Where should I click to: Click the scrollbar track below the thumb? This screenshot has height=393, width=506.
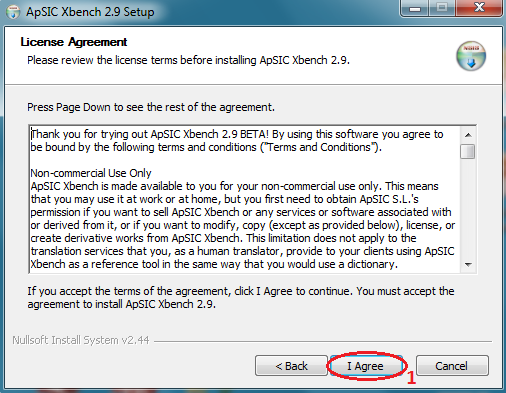pos(468,208)
